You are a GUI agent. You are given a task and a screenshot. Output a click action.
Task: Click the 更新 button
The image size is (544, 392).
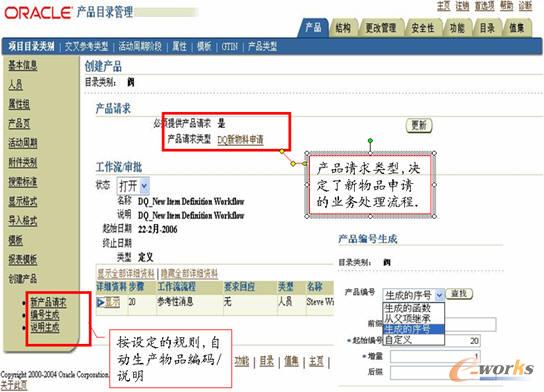point(419,125)
